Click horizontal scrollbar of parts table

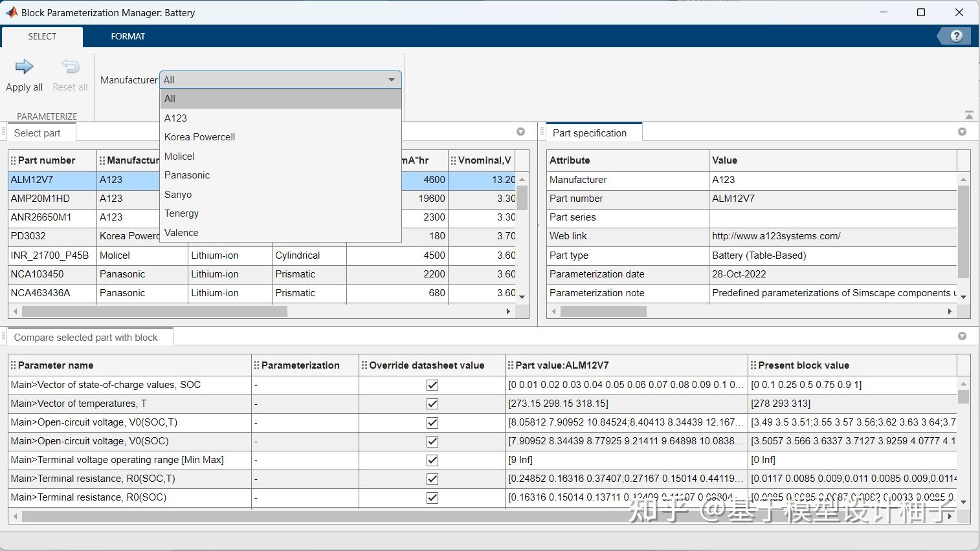coord(154,312)
